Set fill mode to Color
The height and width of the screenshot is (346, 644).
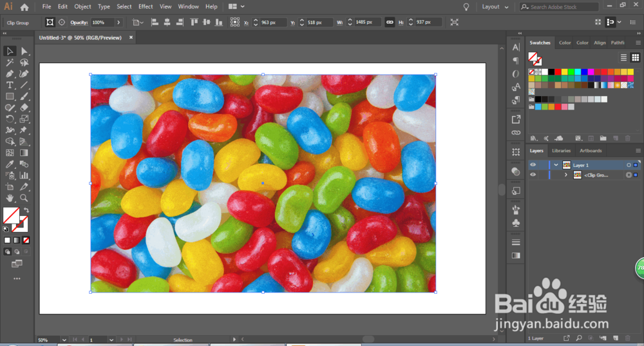coord(7,240)
